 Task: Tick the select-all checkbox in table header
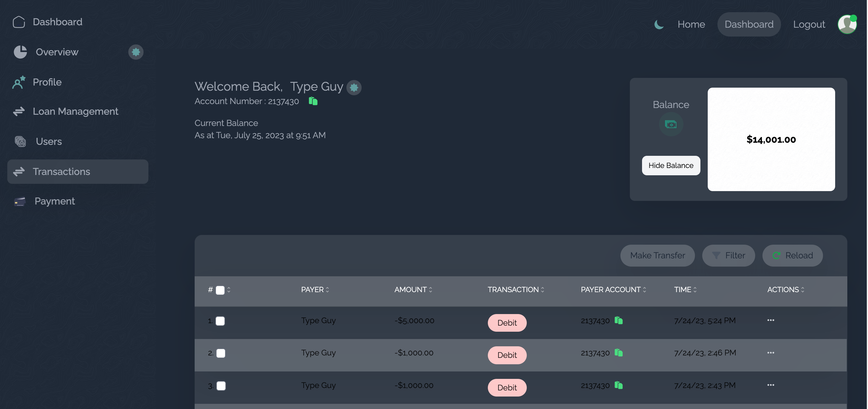(220, 290)
